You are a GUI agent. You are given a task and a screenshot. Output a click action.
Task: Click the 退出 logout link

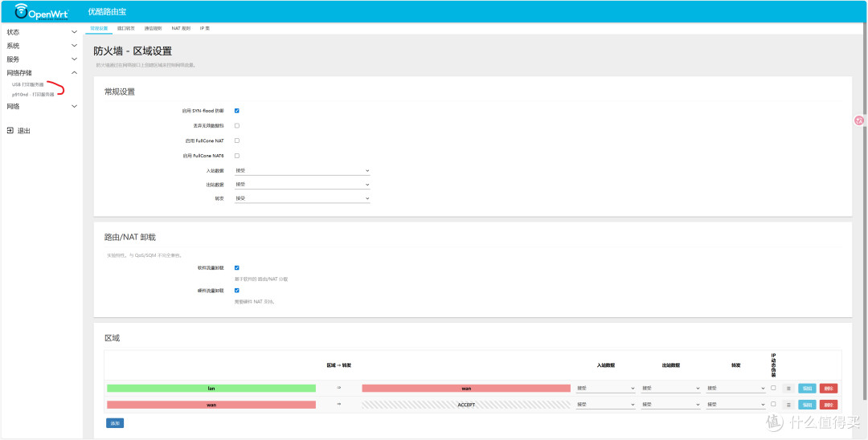point(24,131)
